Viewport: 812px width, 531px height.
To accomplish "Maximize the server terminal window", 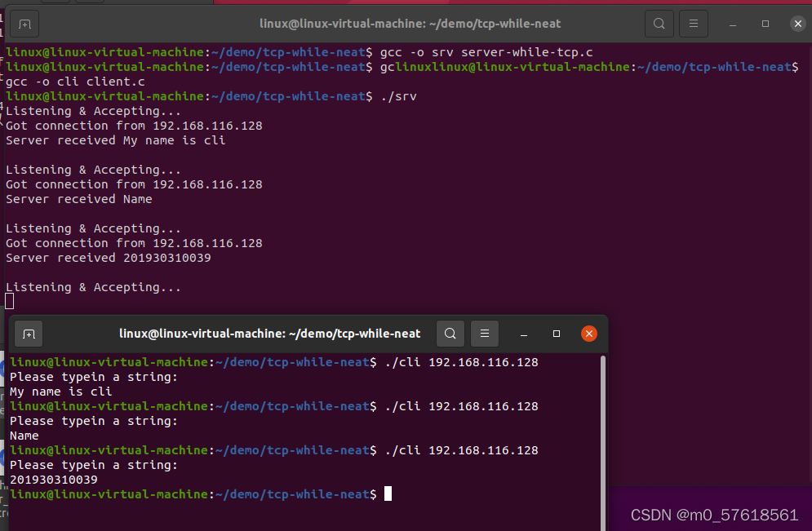I will tap(765, 24).
